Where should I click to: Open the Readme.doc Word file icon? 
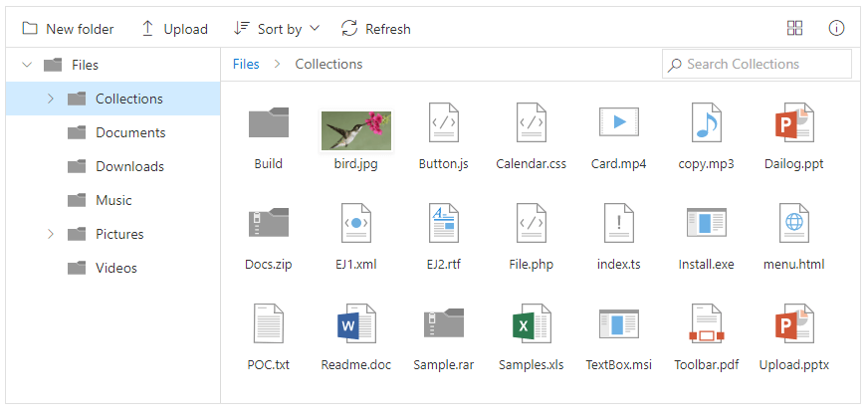[355, 324]
